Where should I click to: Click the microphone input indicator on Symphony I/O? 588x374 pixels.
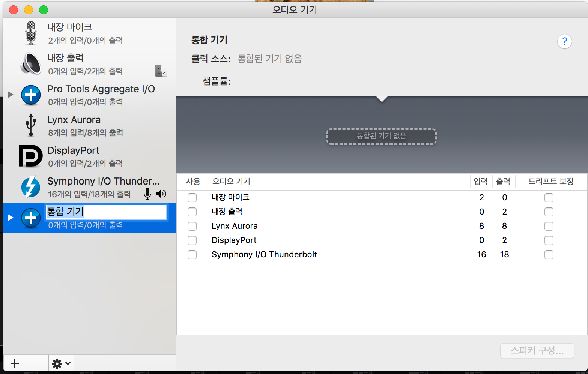click(147, 194)
